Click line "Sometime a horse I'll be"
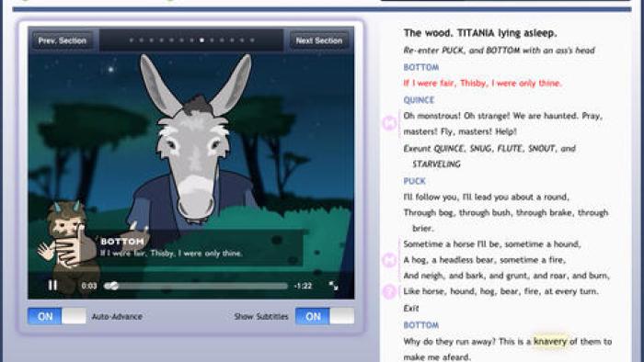 click(492, 244)
